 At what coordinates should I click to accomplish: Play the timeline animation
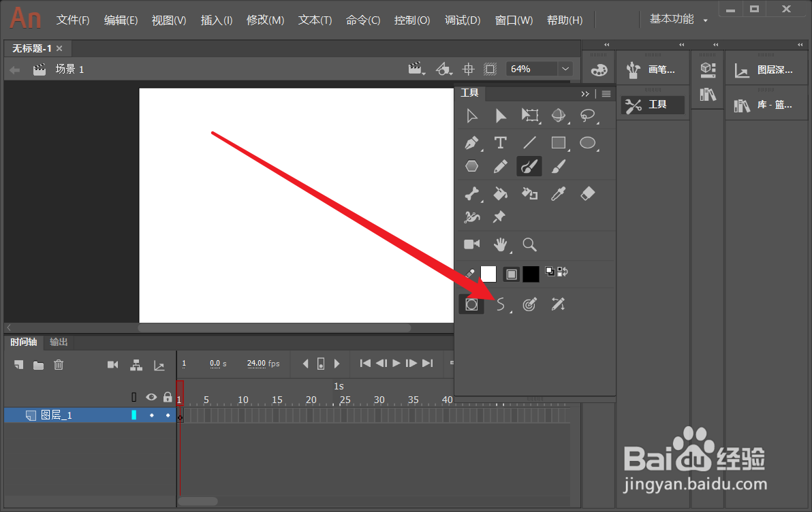coord(396,364)
